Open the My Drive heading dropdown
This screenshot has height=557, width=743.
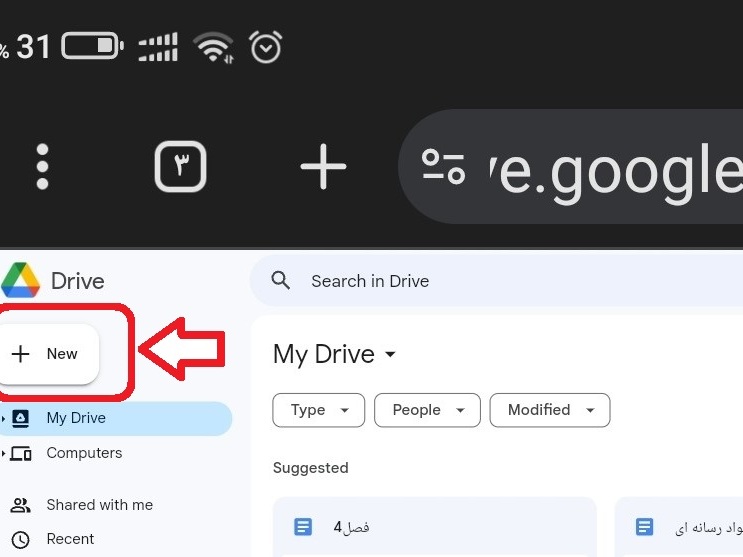335,354
